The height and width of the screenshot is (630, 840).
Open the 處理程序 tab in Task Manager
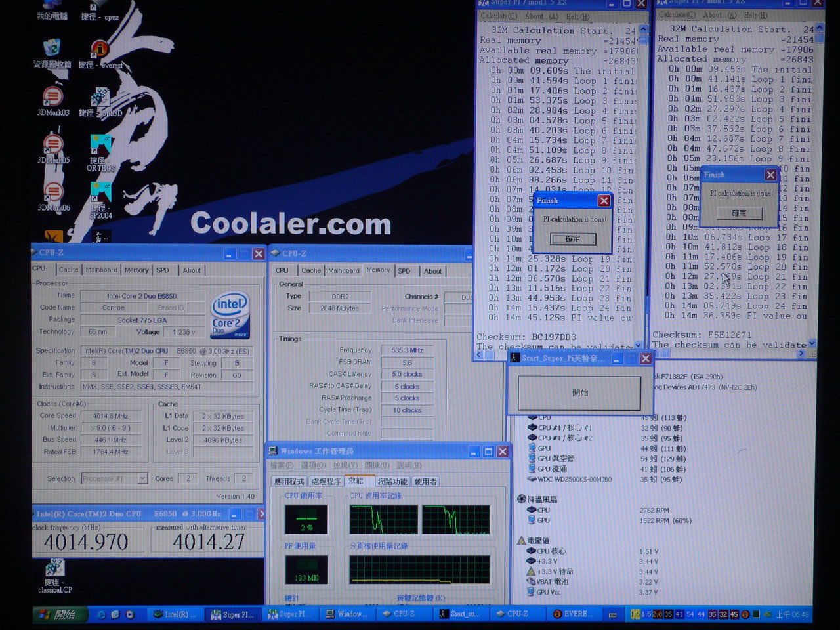click(x=326, y=482)
